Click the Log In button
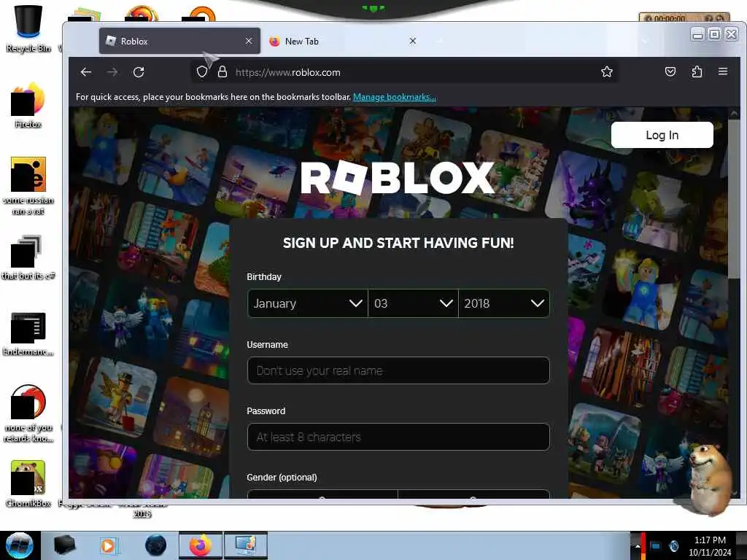Image resolution: width=747 pixels, height=560 pixels. [x=662, y=135]
